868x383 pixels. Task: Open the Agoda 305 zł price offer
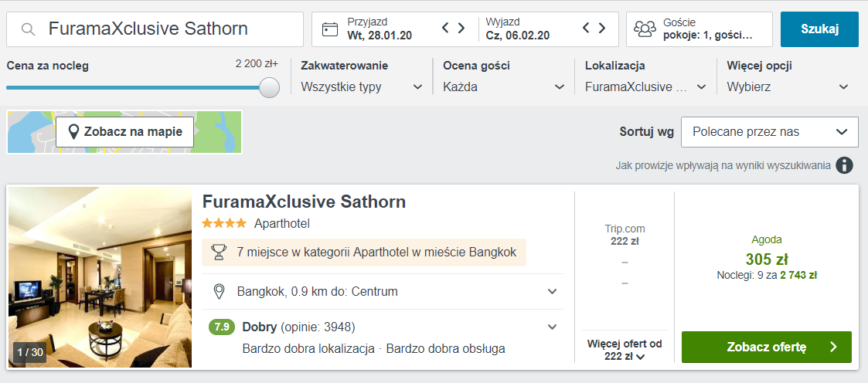(767, 259)
